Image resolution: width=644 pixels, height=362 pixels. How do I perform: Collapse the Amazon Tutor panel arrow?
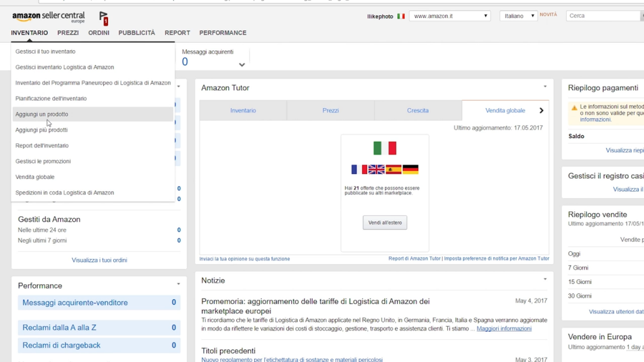pos(545,87)
